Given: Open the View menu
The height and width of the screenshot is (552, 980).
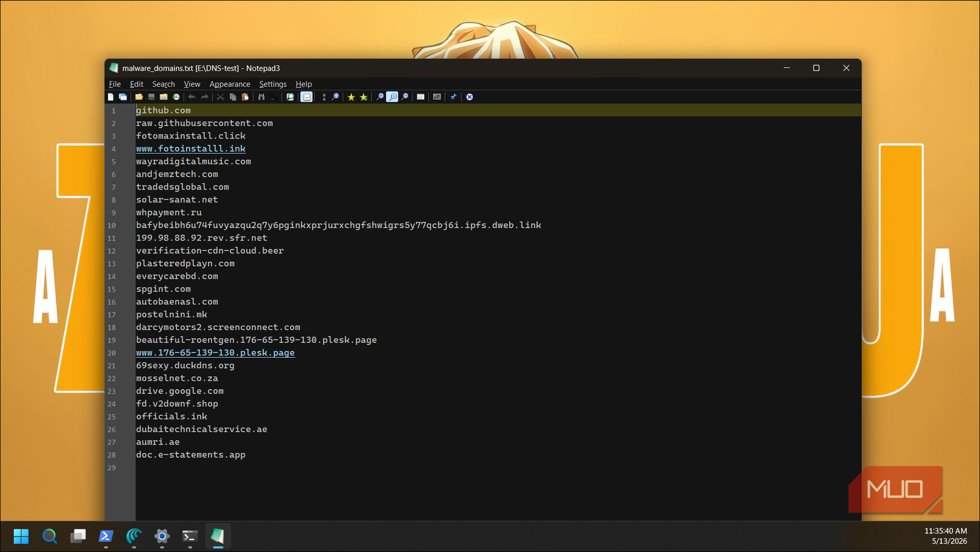Looking at the screenshot, I should coord(192,84).
